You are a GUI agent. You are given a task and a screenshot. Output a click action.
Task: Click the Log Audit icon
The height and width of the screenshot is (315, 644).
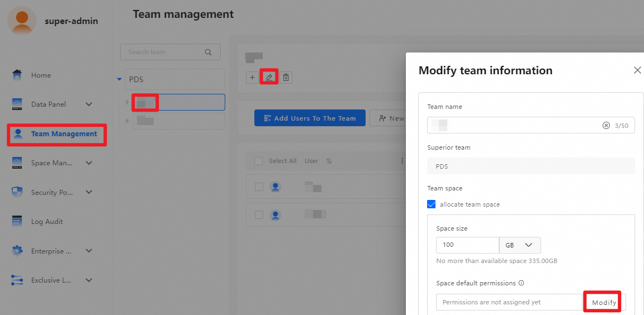[17, 222]
